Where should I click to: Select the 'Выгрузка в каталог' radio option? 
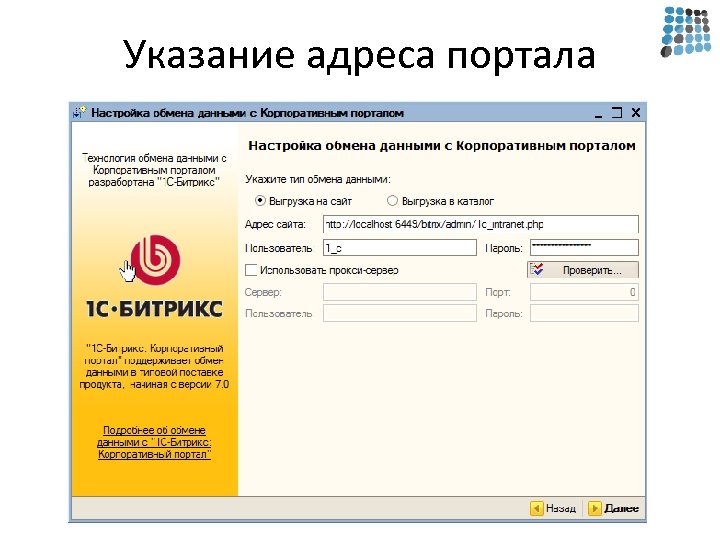click(392, 201)
